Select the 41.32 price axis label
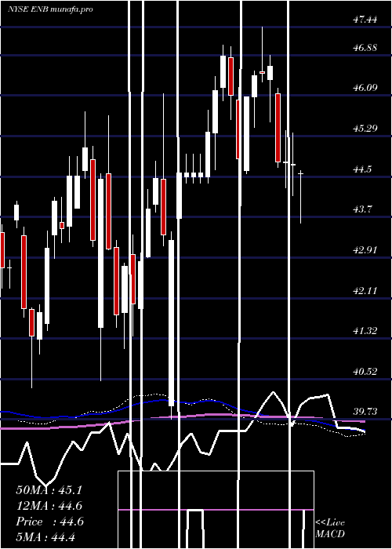 [365, 331]
